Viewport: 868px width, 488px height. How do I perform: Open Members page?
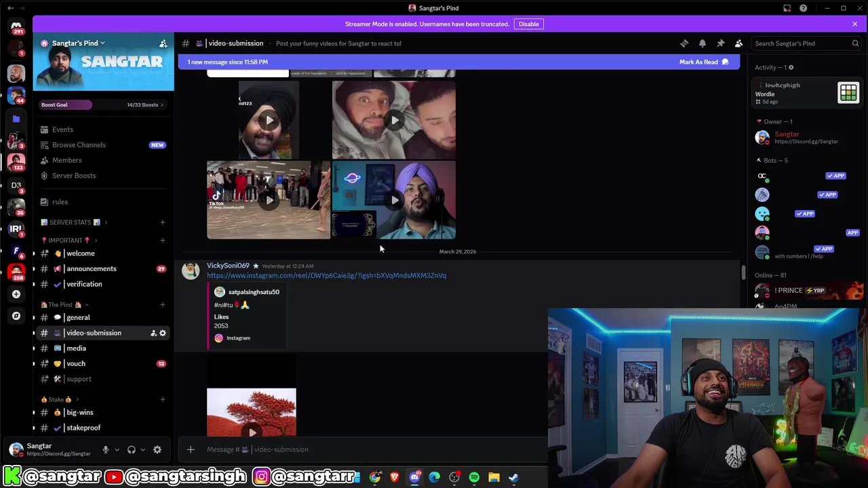pos(103,161)
